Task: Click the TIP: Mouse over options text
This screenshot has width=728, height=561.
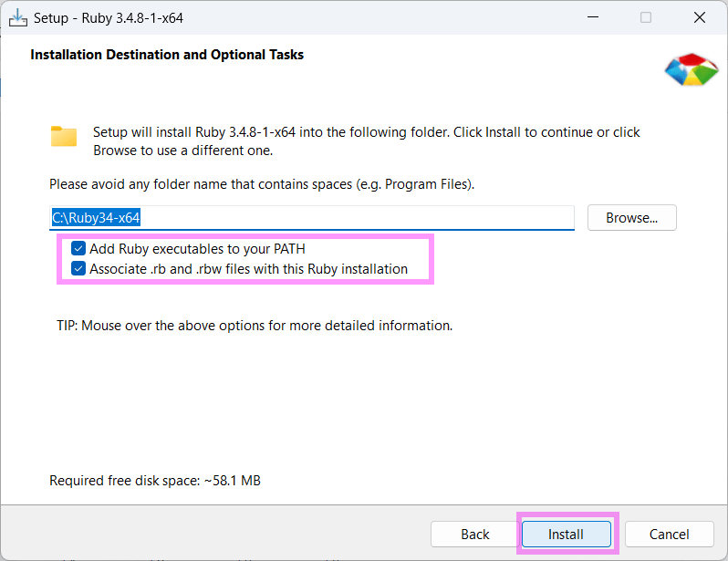Action: click(x=255, y=325)
